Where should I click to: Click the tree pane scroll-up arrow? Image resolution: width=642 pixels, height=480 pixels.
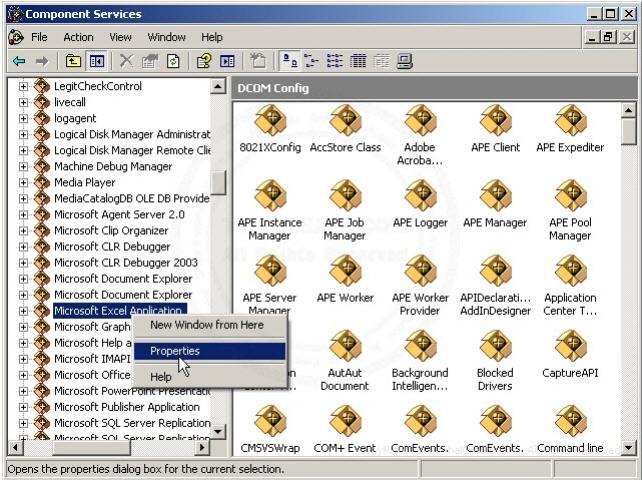pyautogui.click(x=218, y=86)
